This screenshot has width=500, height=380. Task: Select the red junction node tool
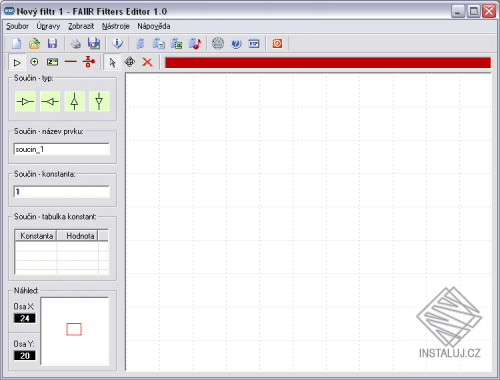88,62
